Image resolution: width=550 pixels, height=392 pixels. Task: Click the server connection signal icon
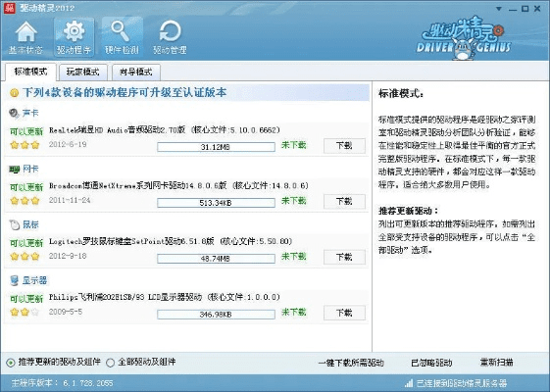[x=408, y=383]
